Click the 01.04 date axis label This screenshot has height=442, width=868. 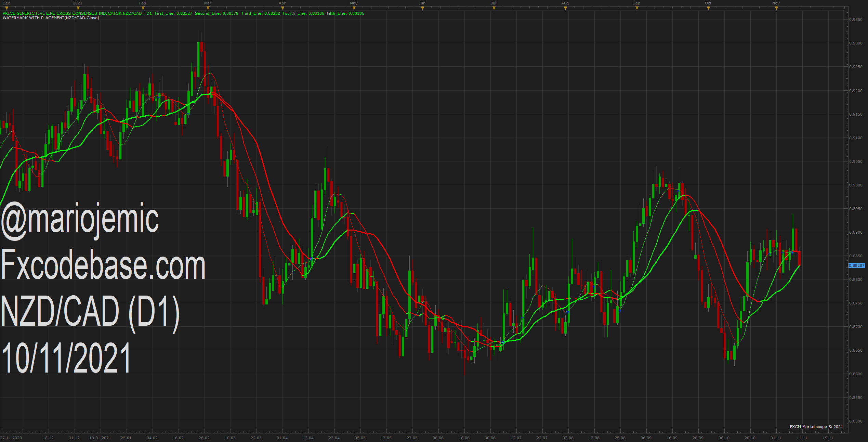[x=282, y=438]
